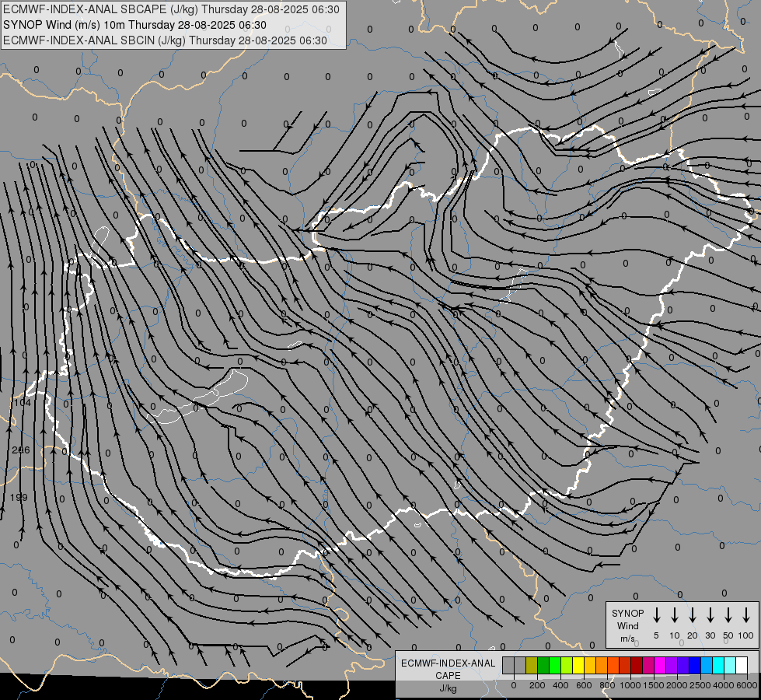Click the '600' CAPE scale label
The image size is (761, 700).
(584, 685)
